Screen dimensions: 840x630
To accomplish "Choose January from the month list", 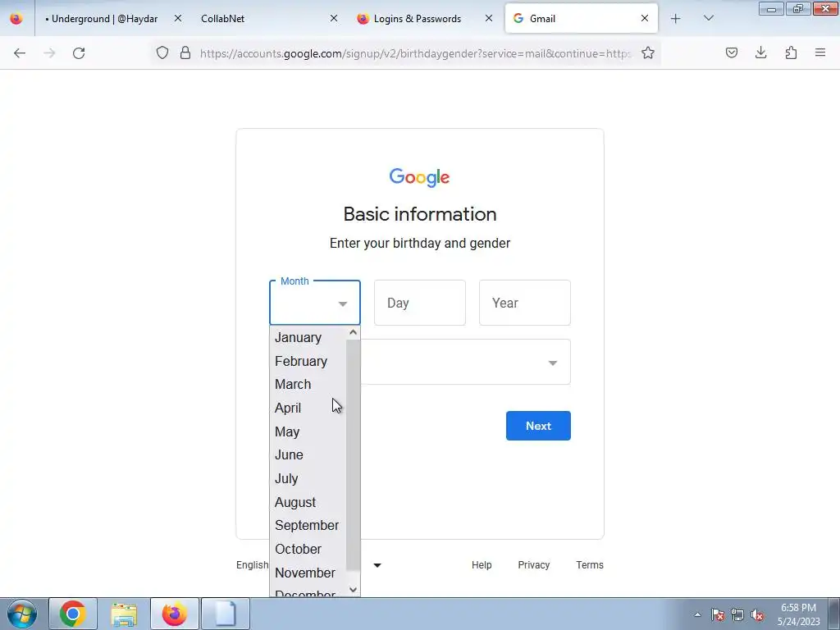I will [x=308, y=337].
